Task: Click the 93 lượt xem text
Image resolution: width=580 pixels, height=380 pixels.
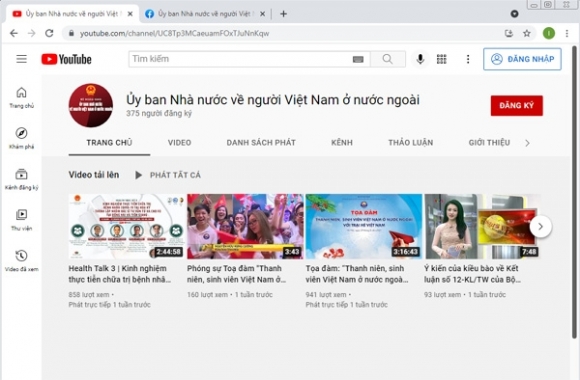Action: point(442,295)
